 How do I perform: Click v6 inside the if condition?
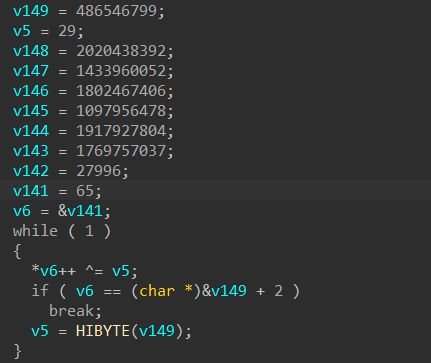point(85,291)
